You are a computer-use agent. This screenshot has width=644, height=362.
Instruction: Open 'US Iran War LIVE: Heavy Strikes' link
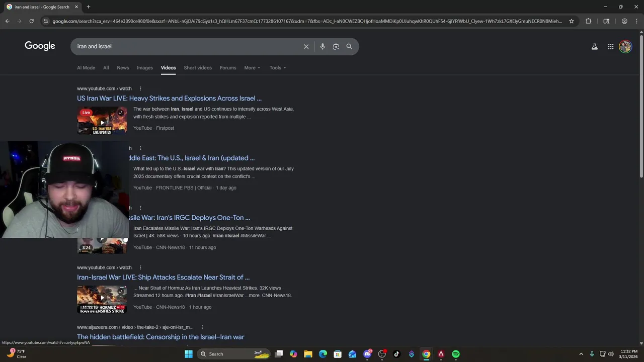[169, 99]
